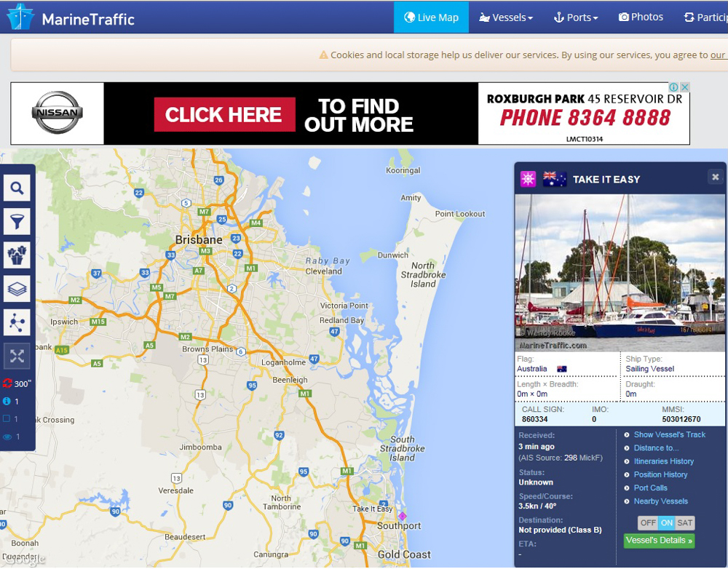Tick the checkbox in left sidebar
The image size is (728, 569).
pyautogui.click(x=7, y=418)
